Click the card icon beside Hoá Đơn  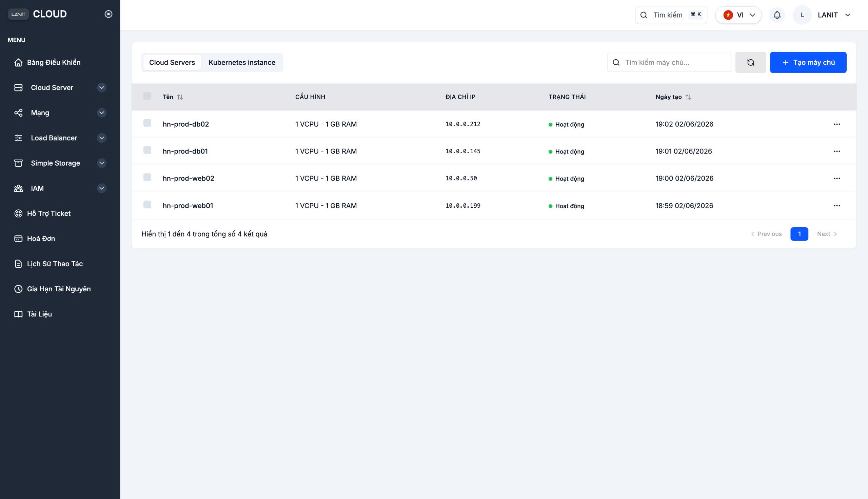point(18,238)
